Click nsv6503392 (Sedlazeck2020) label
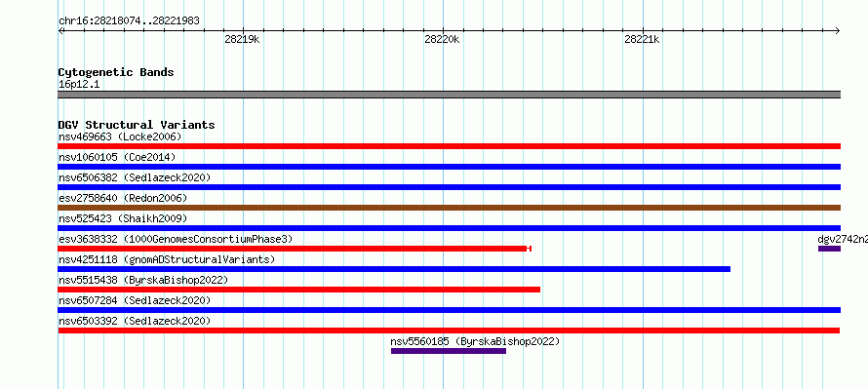868x389 pixels. pyautogui.click(x=135, y=321)
